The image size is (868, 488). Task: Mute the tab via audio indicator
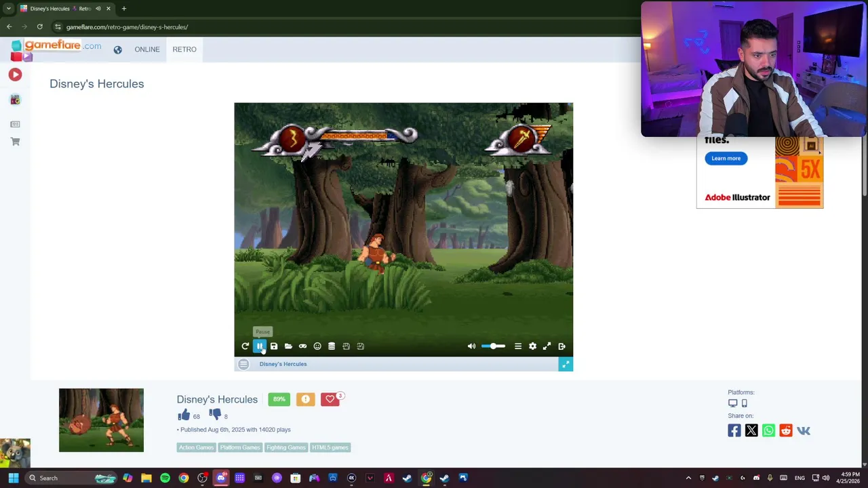[98, 9]
